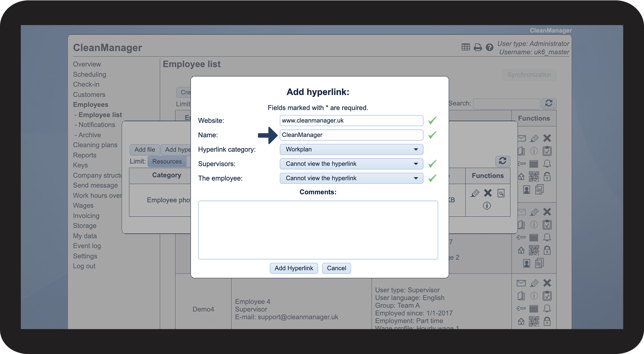Screen dimensions: 644x354
Task: Click the notification bell icon for Demo4
Action: [x=547, y=308]
